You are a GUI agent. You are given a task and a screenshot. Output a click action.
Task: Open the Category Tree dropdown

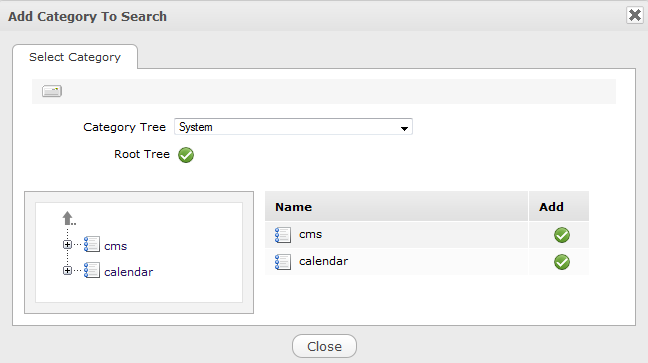293,127
